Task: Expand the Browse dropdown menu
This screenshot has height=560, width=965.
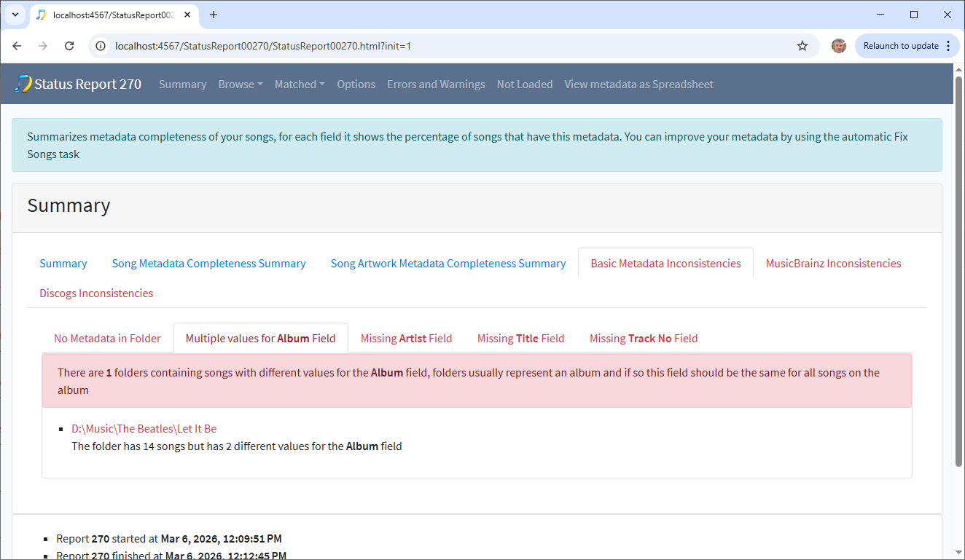Action: click(240, 84)
